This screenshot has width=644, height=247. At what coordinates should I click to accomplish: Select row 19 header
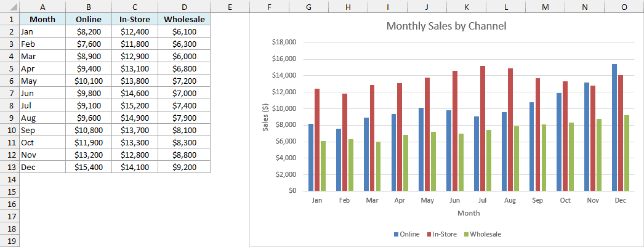9,241
